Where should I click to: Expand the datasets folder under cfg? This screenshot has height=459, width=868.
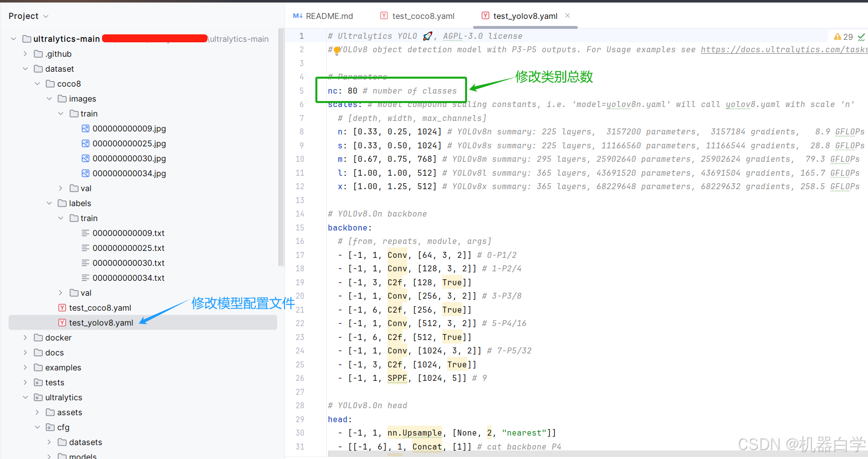point(49,442)
